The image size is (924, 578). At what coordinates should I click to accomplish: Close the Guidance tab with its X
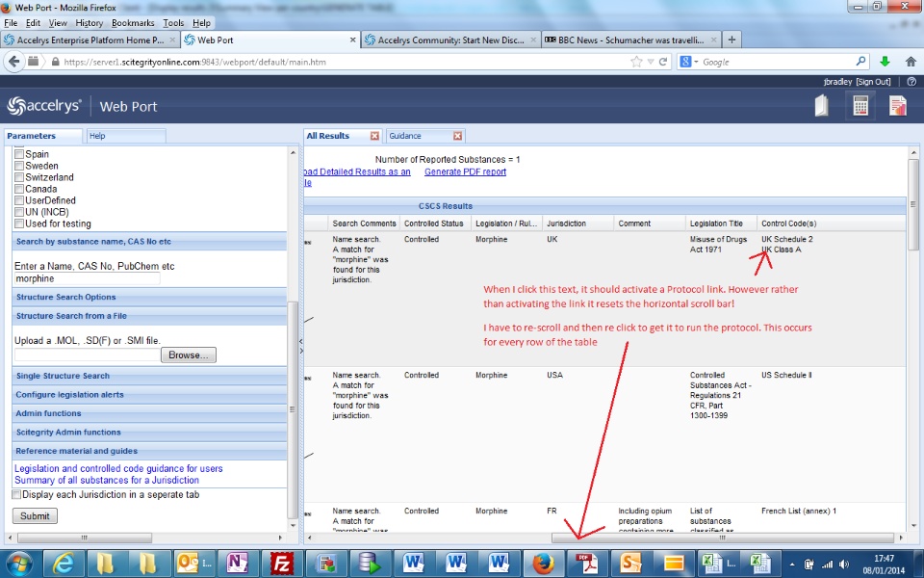(457, 136)
